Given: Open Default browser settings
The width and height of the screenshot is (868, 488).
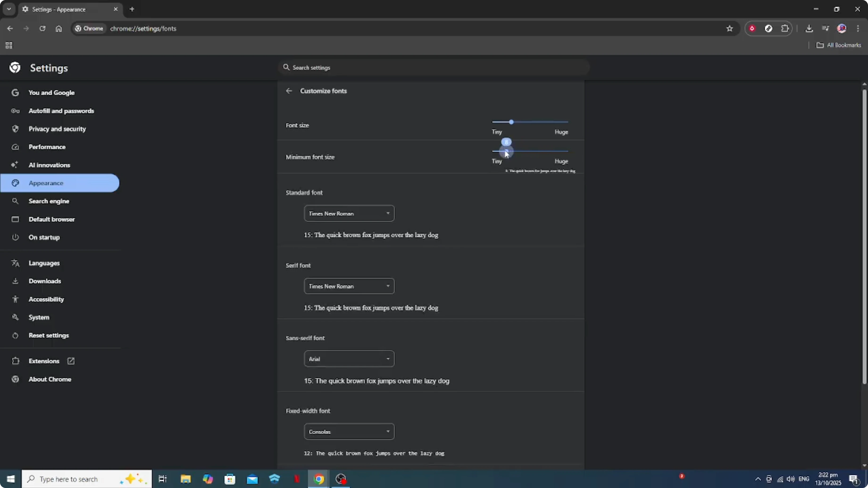Looking at the screenshot, I should point(52,219).
